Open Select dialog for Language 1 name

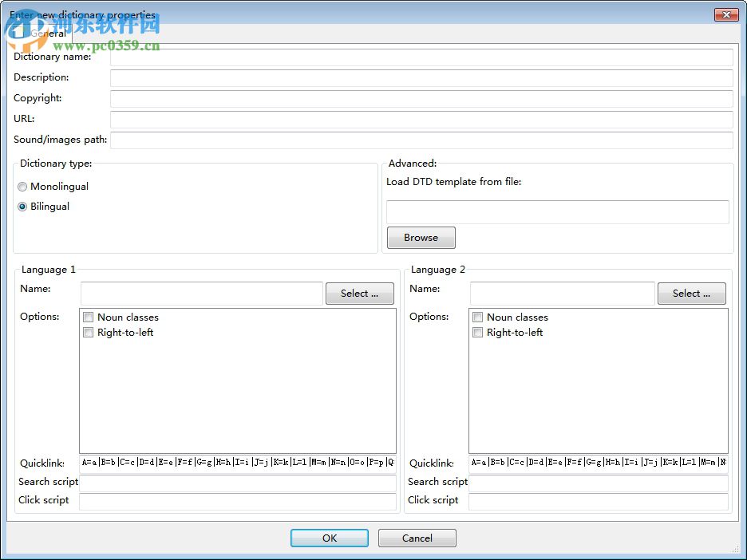359,293
